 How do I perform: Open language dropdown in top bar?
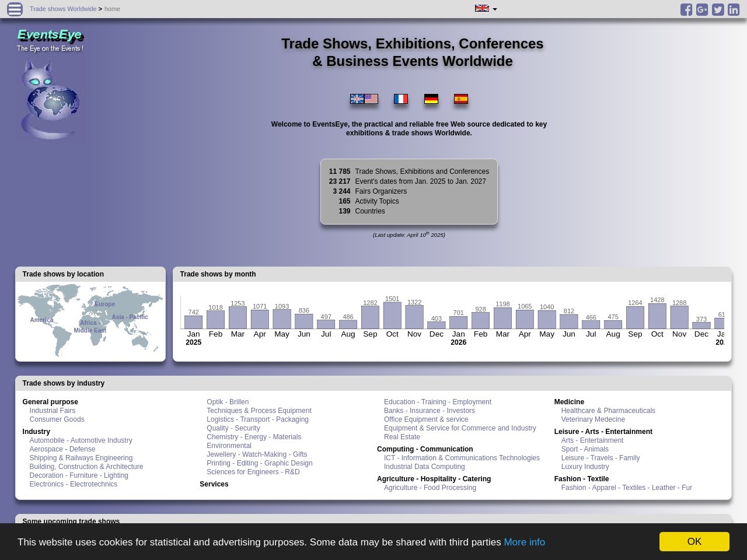(486, 9)
